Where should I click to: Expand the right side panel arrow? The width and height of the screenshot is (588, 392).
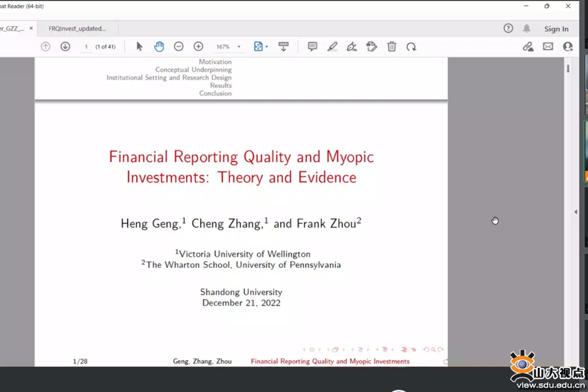[576, 212]
